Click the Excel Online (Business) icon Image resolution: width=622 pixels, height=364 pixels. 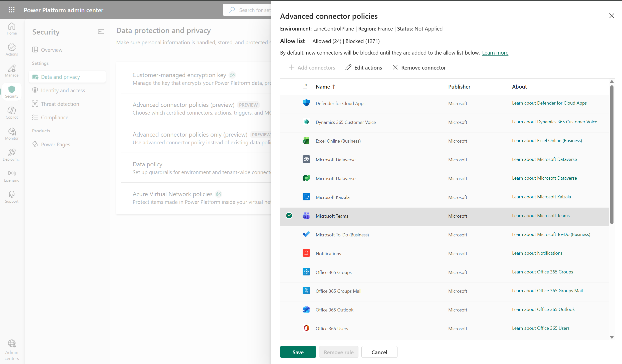306,141
